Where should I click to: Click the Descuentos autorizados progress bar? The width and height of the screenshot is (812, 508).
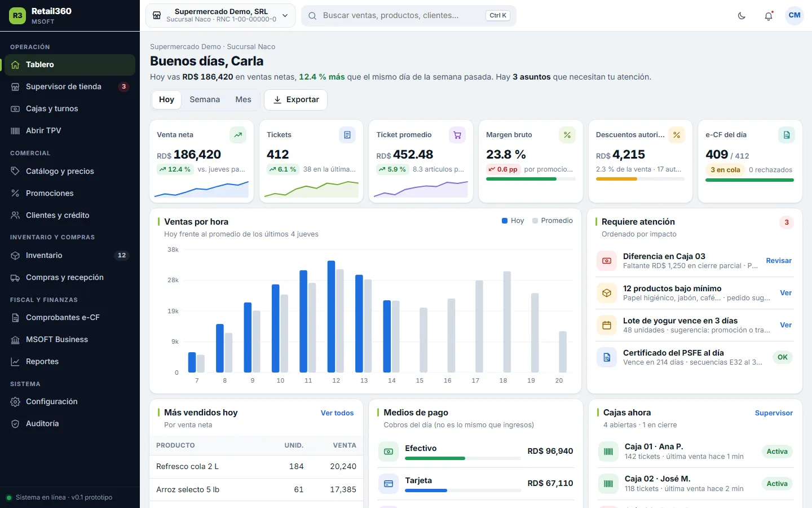640,179
